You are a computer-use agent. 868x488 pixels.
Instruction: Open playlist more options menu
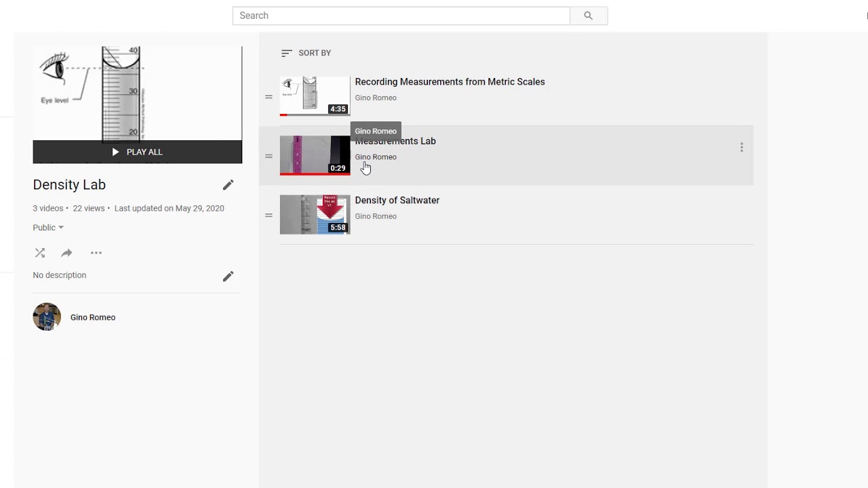(96, 253)
